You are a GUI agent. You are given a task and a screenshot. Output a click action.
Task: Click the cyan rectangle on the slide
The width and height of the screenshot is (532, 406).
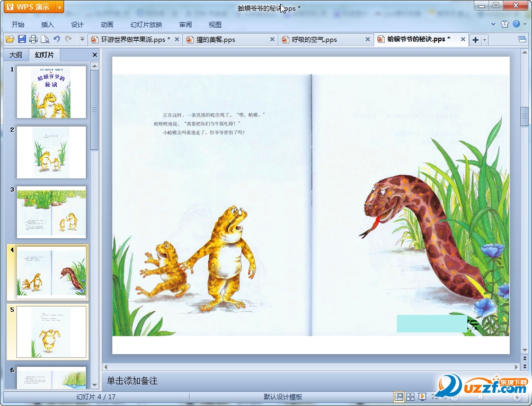[x=432, y=323]
